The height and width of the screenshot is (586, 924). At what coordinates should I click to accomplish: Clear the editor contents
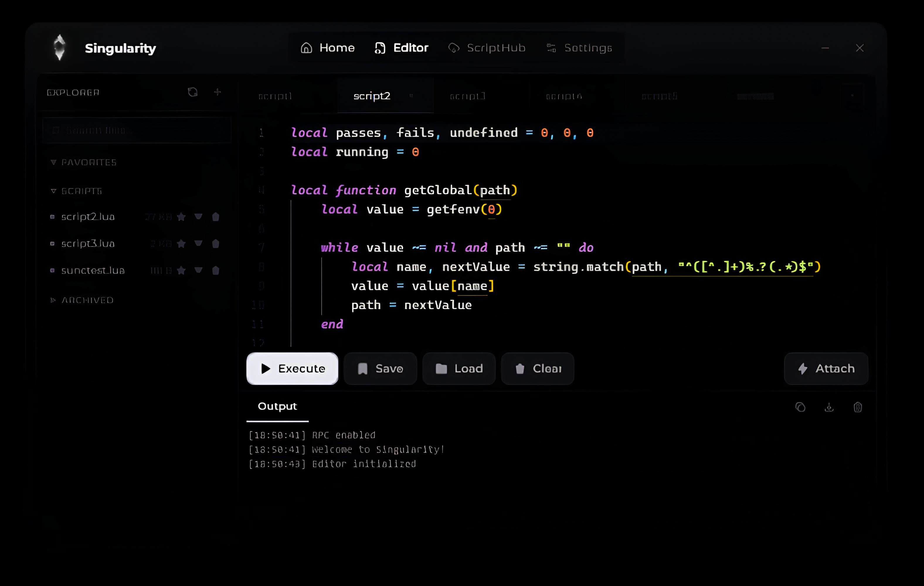coord(538,369)
